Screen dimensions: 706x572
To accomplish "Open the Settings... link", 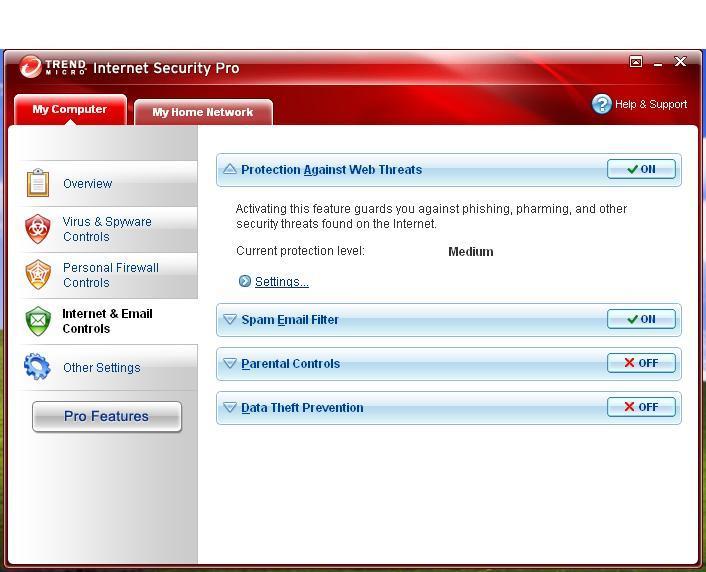I will 281,281.
